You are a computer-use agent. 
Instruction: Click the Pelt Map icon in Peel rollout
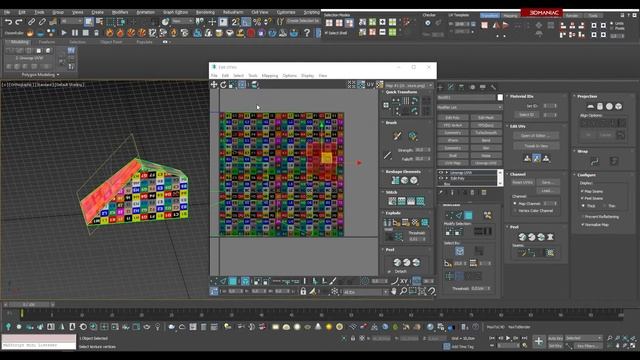click(x=550, y=237)
